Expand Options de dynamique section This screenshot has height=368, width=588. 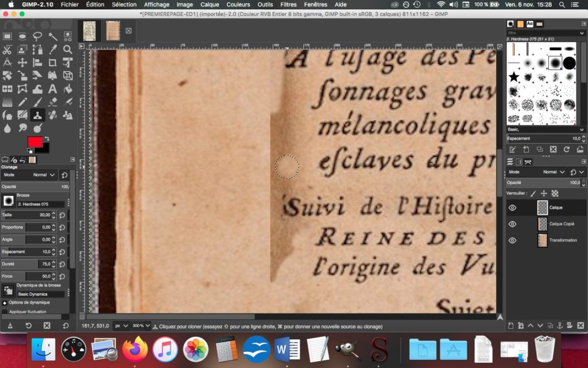coord(5,302)
